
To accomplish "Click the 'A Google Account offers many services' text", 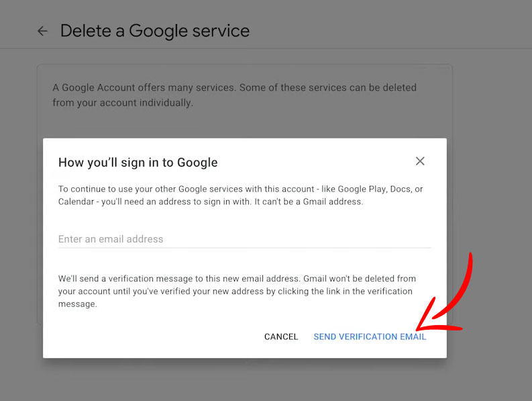I will 234,88.
